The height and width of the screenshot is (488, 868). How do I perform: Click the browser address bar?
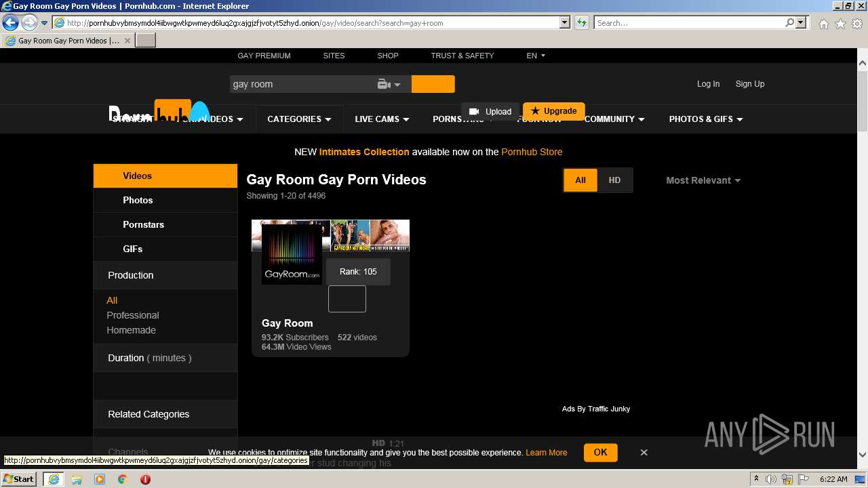(x=312, y=22)
